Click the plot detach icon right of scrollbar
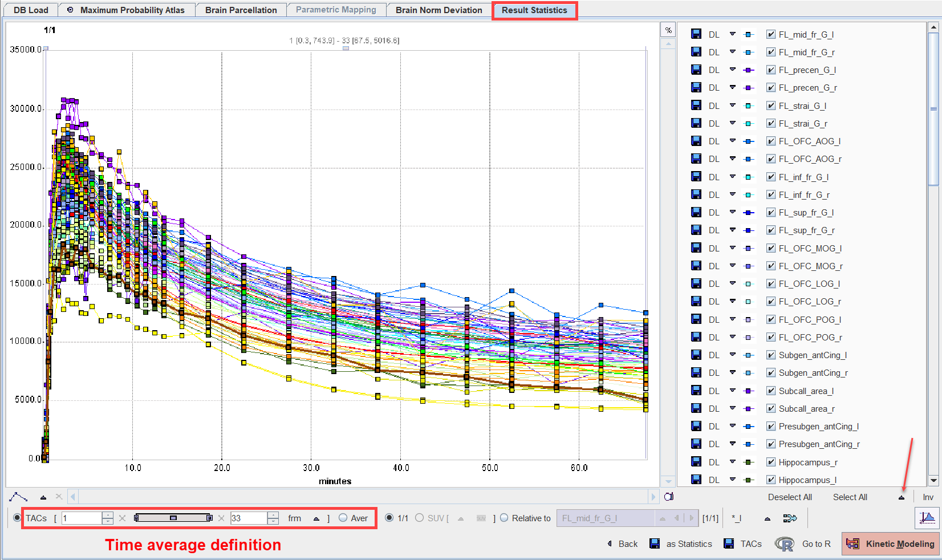The width and height of the screenshot is (942, 560). pos(669,497)
